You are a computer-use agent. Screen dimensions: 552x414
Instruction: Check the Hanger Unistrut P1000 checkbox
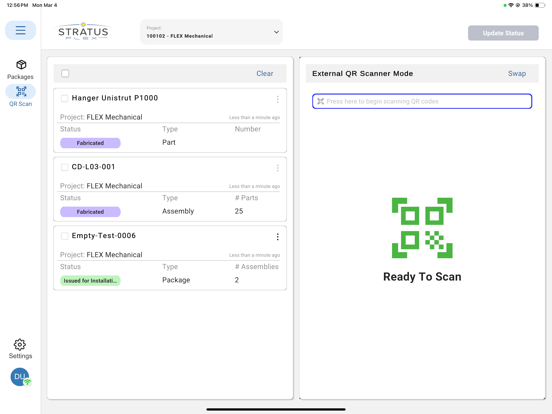click(x=64, y=98)
